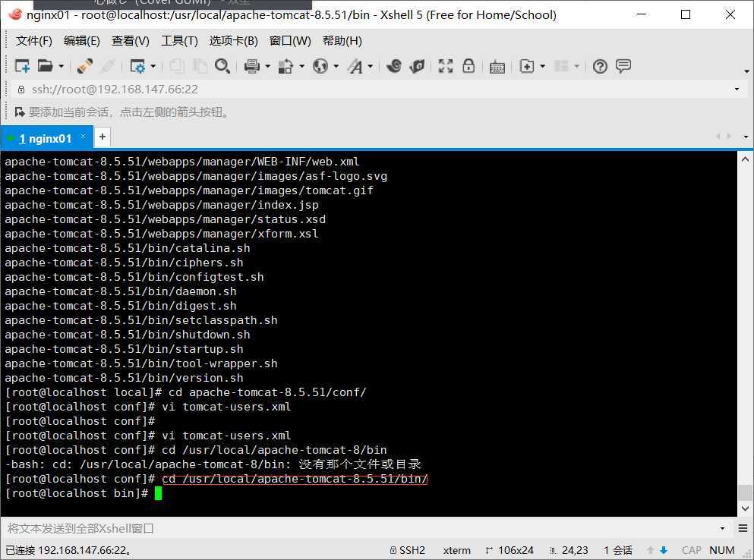Click the Help question mark icon

click(600, 66)
